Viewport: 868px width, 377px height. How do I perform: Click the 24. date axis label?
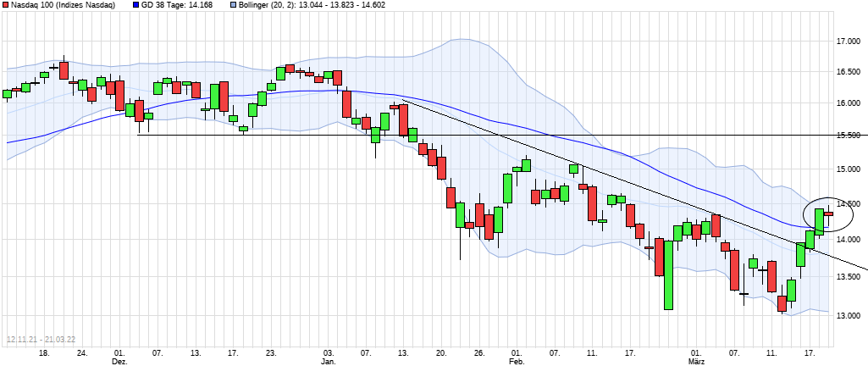point(82,352)
